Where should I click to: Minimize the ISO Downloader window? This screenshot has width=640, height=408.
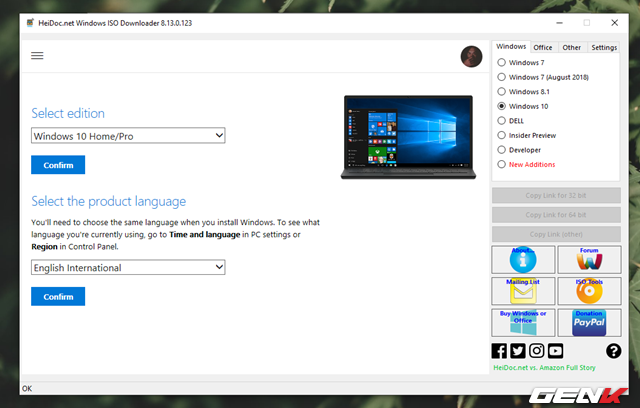[560, 23]
